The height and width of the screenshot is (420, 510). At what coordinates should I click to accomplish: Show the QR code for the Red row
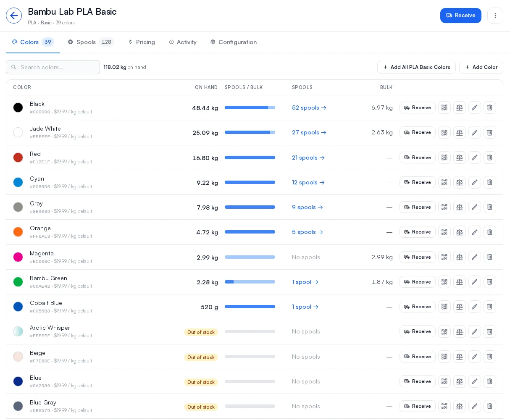click(x=444, y=157)
